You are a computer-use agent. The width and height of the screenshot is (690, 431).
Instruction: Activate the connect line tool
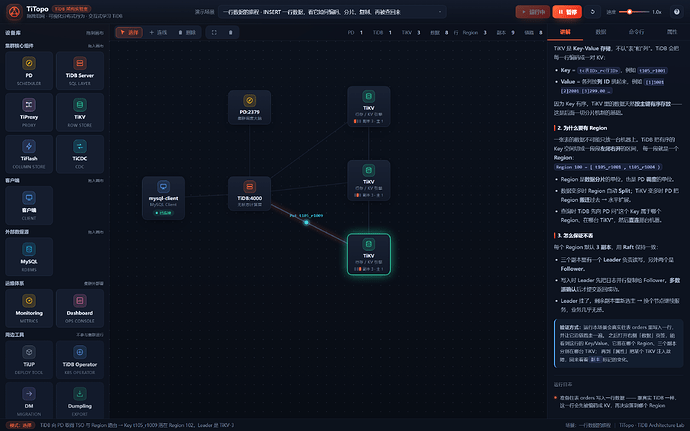tap(158, 32)
